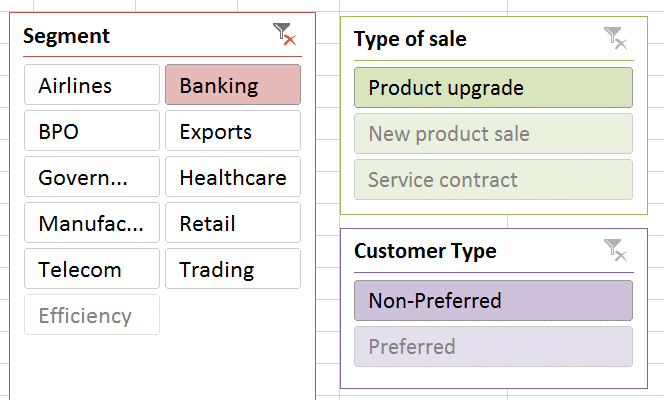
Task: Clear the Type of sale filter
Action: coord(615,39)
